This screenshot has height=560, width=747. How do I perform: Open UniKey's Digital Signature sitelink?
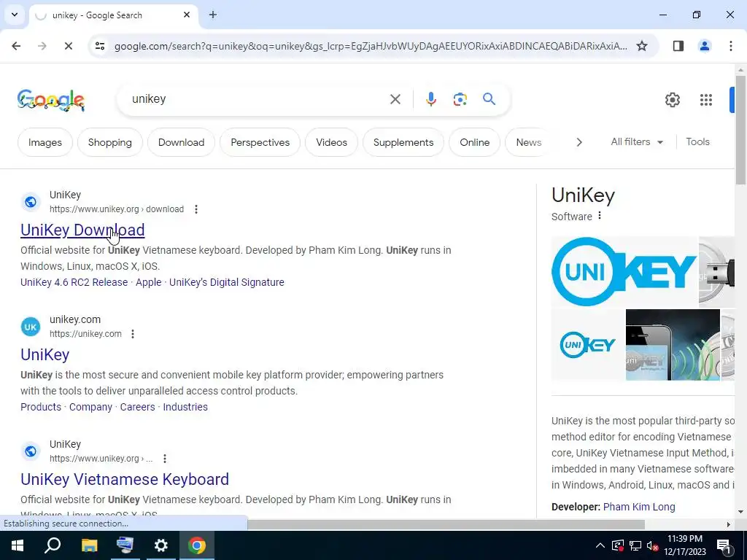click(x=227, y=282)
